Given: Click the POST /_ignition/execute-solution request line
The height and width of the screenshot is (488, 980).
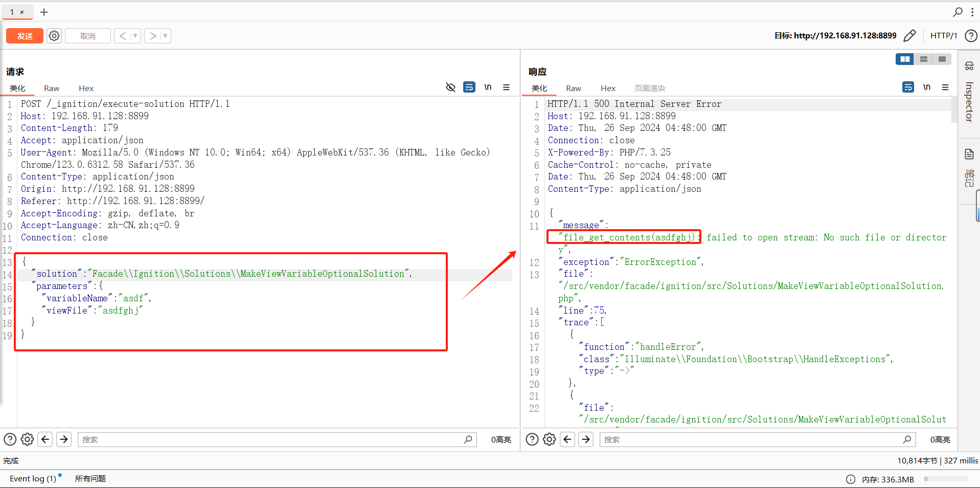Looking at the screenshot, I should [x=125, y=104].
